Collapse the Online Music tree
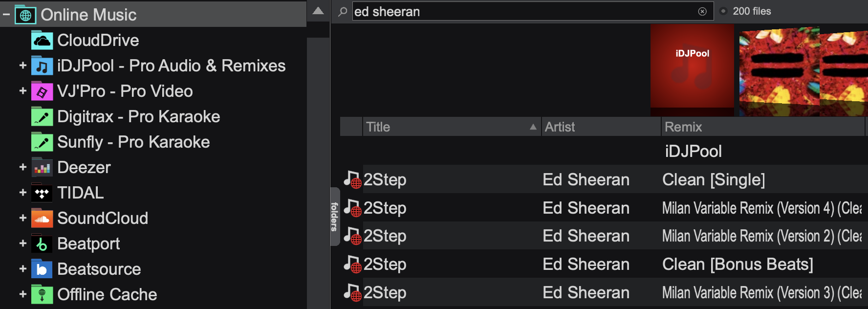 pos(6,15)
